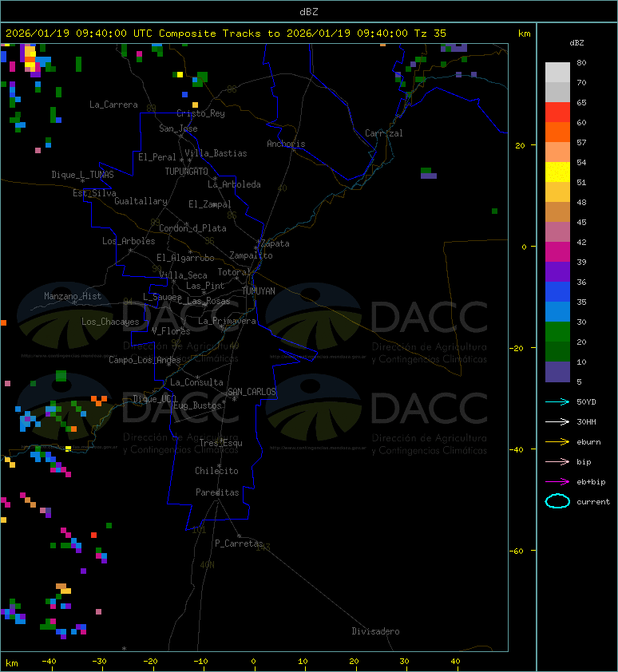
Task: Click the 45 dBZ tan-brown swatch
Action: (x=557, y=211)
